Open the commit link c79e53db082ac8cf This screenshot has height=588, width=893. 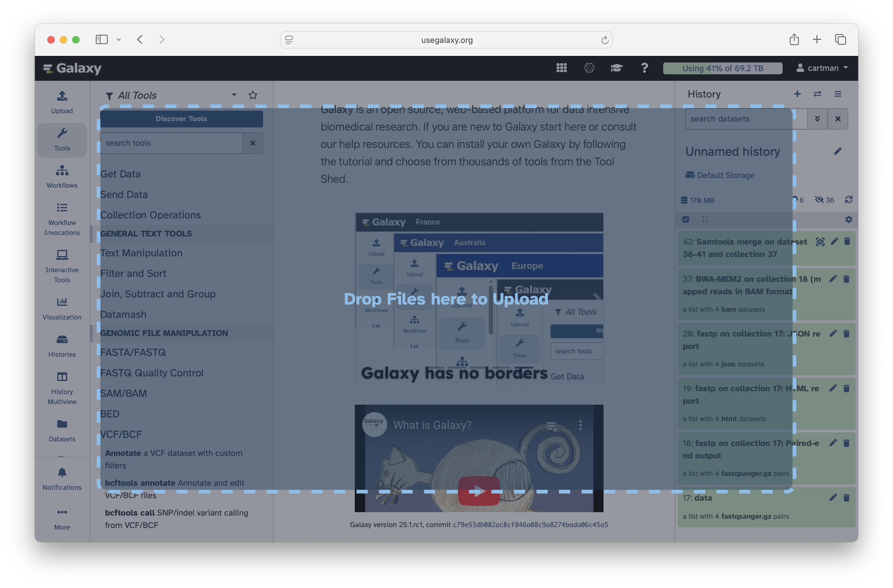530,525
